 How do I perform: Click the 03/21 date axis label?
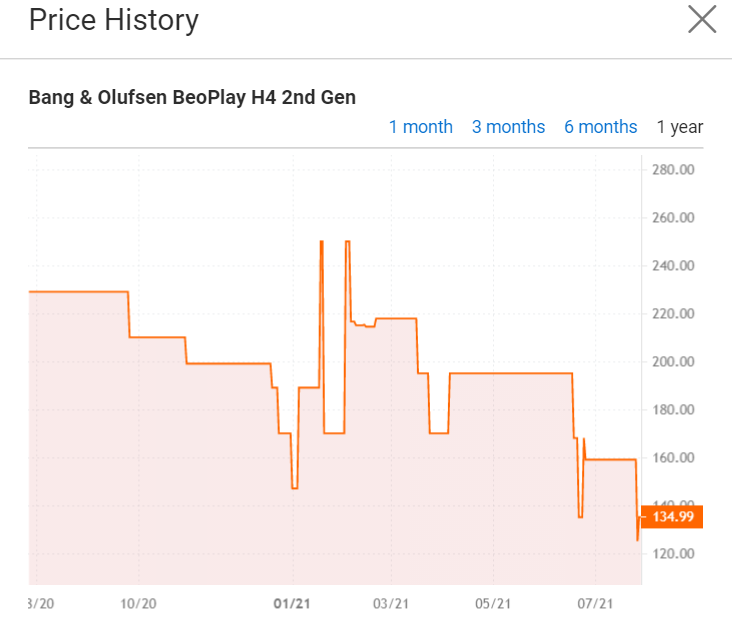pyautogui.click(x=391, y=604)
